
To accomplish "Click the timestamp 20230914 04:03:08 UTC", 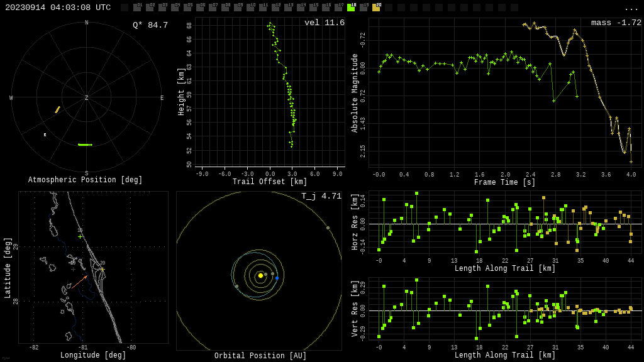I will pyautogui.click(x=58, y=8).
